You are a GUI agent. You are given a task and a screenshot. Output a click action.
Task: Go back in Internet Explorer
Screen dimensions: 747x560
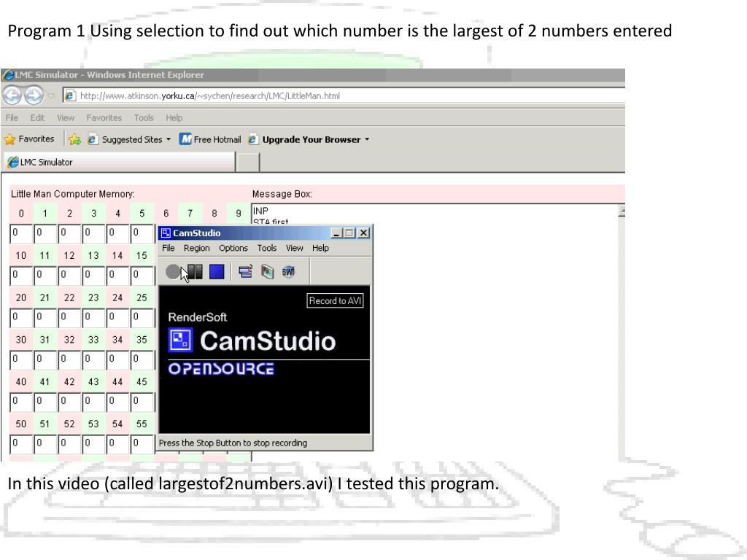[x=12, y=96]
